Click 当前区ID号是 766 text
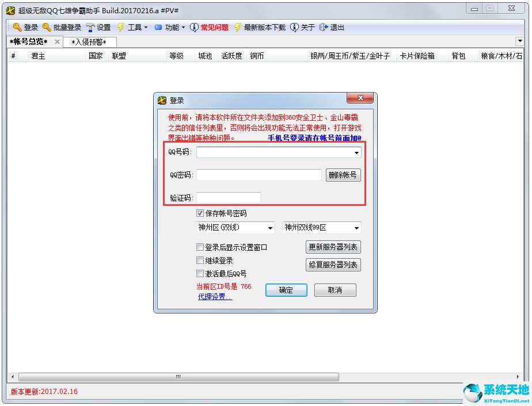 pyautogui.click(x=223, y=286)
